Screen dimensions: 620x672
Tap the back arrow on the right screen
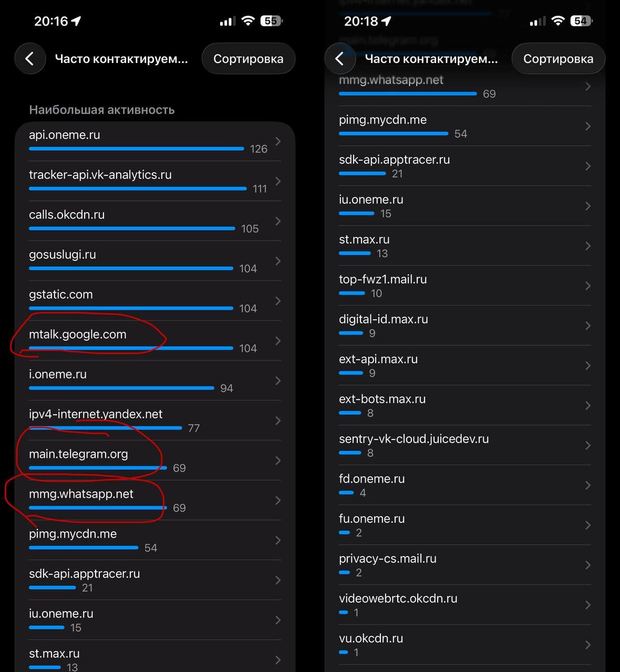pyautogui.click(x=340, y=59)
